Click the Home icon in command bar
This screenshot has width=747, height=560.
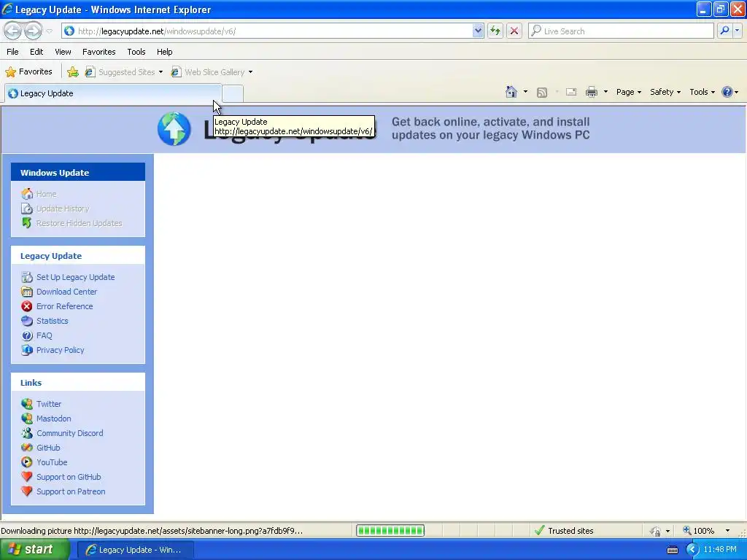click(511, 92)
